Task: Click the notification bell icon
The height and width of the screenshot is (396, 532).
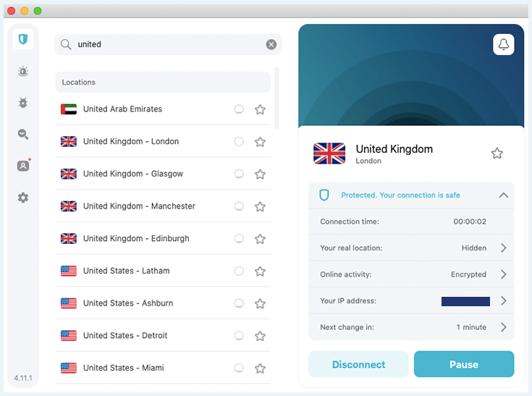Action: (x=504, y=44)
